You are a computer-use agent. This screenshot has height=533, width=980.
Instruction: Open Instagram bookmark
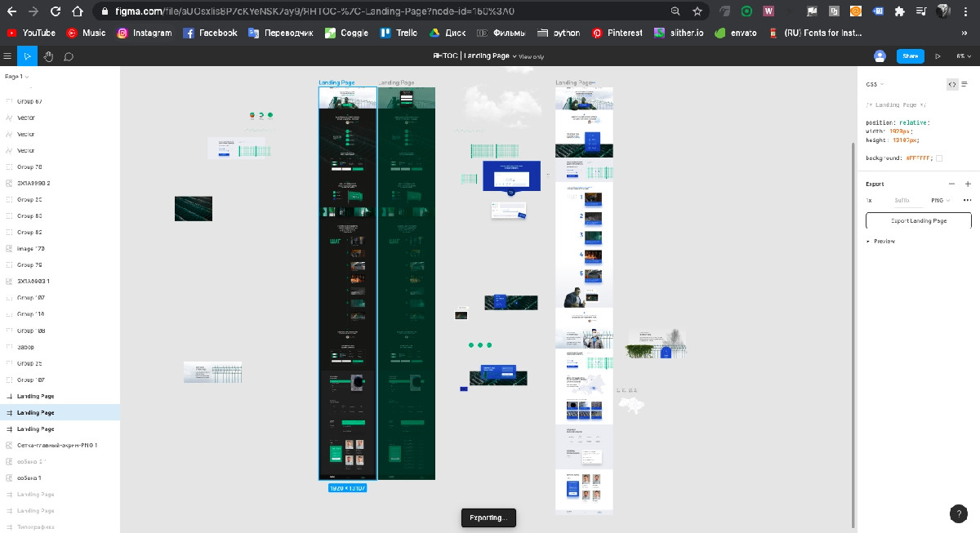pyautogui.click(x=145, y=33)
